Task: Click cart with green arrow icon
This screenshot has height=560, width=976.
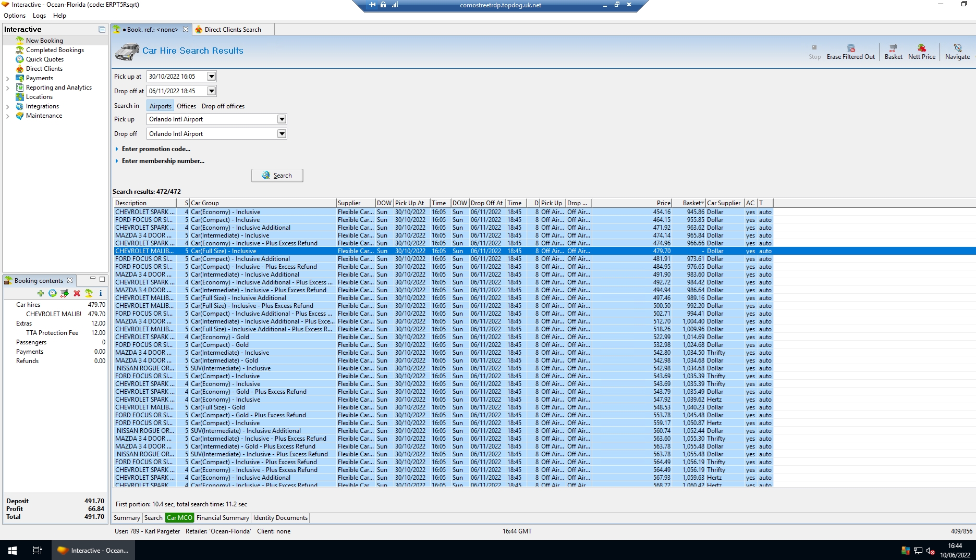Action: [65, 293]
